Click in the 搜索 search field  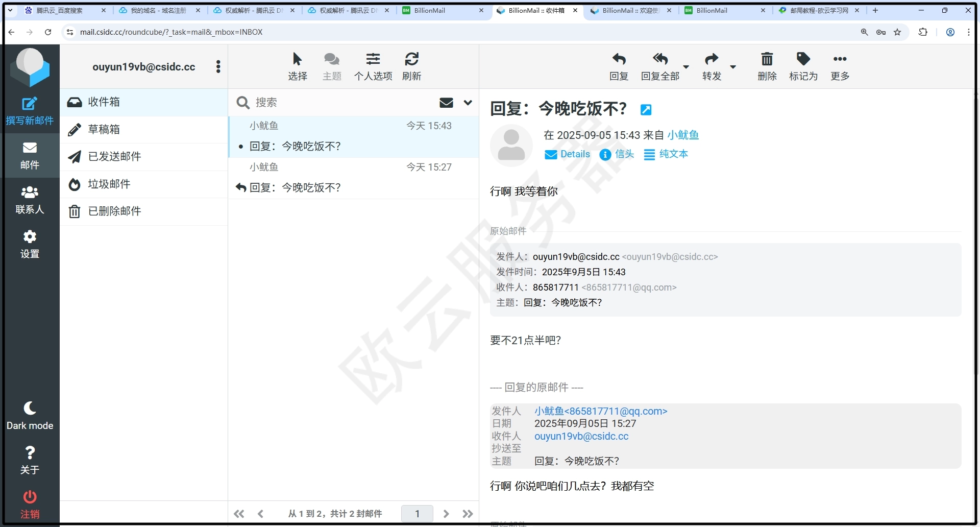342,102
